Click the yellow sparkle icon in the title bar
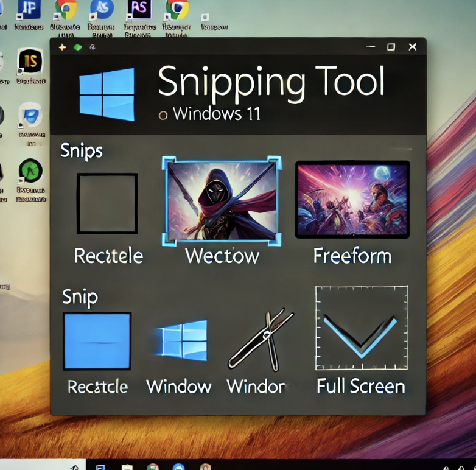Viewport: 476px width, 470px height. point(63,47)
